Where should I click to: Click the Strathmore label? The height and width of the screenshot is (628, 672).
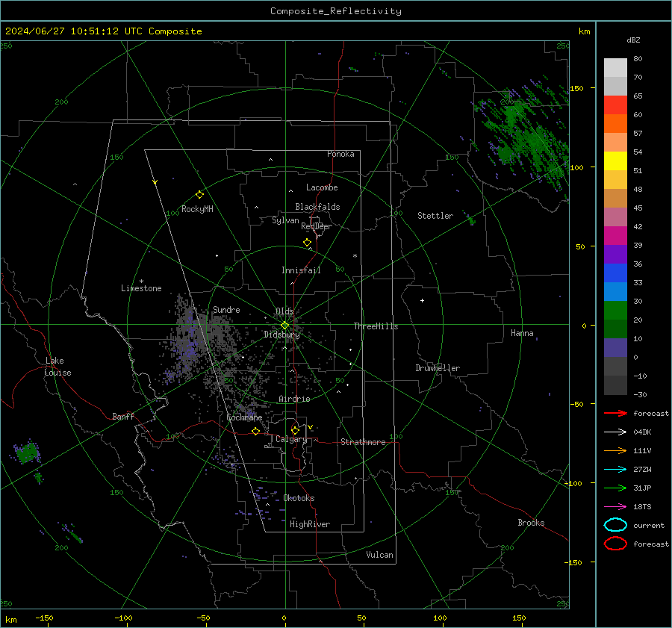(x=363, y=442)
